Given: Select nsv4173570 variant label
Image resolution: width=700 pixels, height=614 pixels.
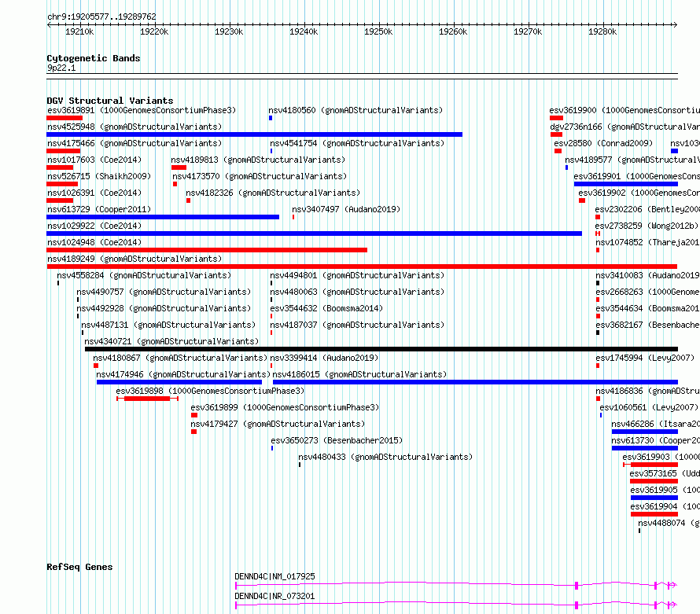Looking at the screenshot, I should [260, 176].
